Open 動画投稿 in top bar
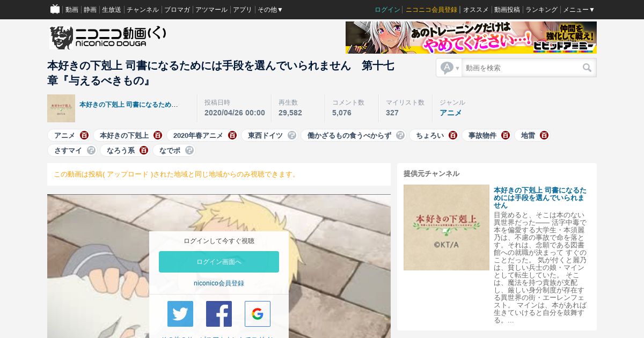The width and height of the screenshot is (644, 338). 507,10
